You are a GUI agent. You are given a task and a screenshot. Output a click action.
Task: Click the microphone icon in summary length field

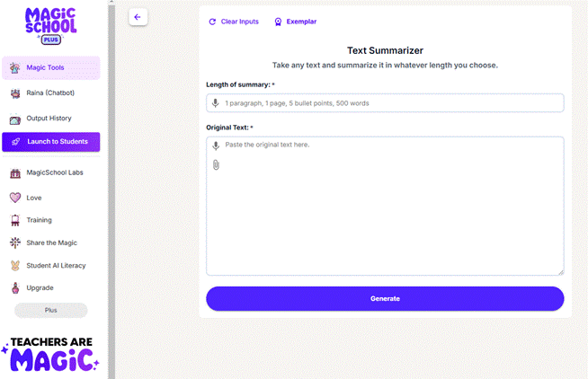tap(216, 103)
